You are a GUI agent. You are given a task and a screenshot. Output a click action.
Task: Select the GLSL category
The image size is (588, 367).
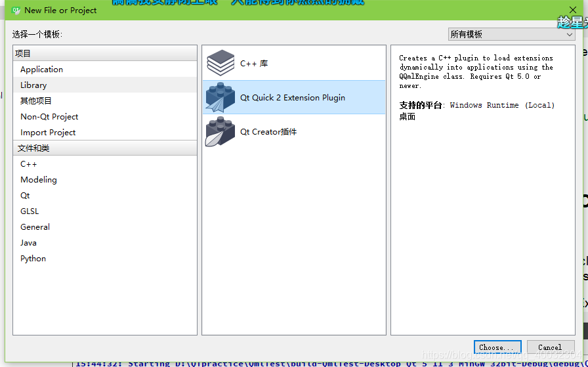click(x=105, y=211)
